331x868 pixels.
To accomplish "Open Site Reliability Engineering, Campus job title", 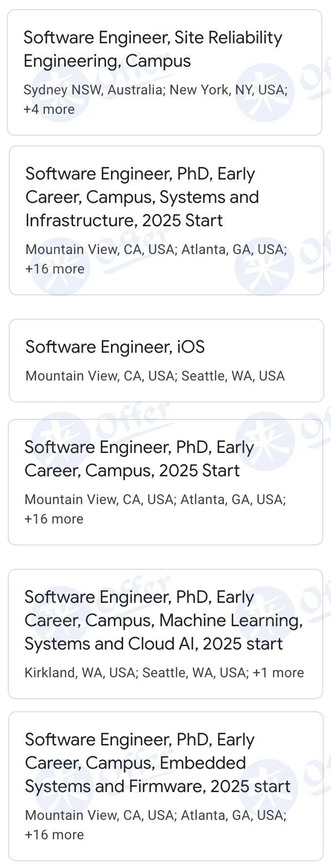I will [x=153, y=49].
